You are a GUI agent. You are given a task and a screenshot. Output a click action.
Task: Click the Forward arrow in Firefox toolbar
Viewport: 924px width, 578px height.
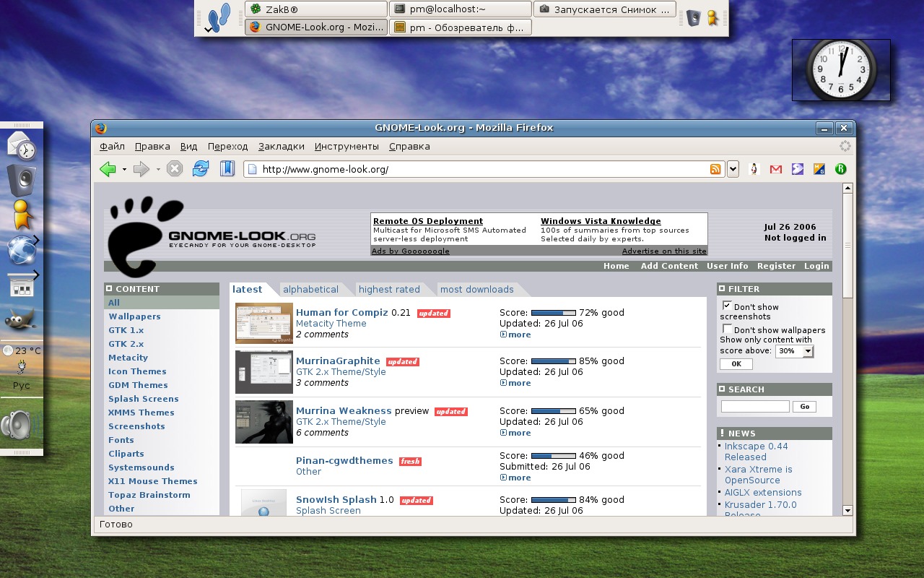click(x=141, y=169)
